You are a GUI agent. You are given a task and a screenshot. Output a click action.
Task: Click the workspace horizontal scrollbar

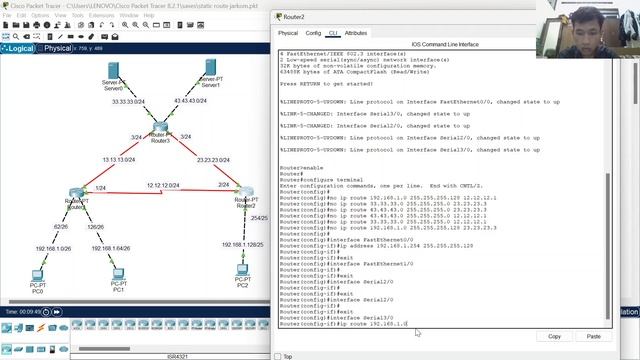139,302
